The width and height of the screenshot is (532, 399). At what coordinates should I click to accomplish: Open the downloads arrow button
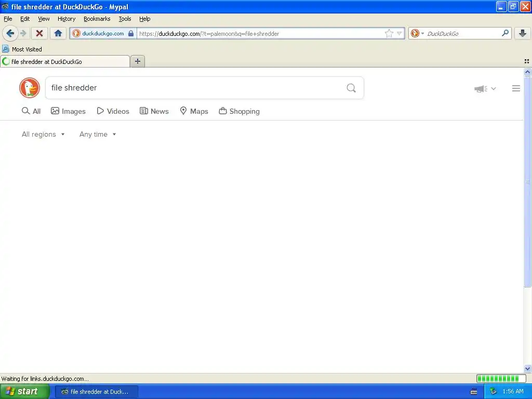(523, 33)
